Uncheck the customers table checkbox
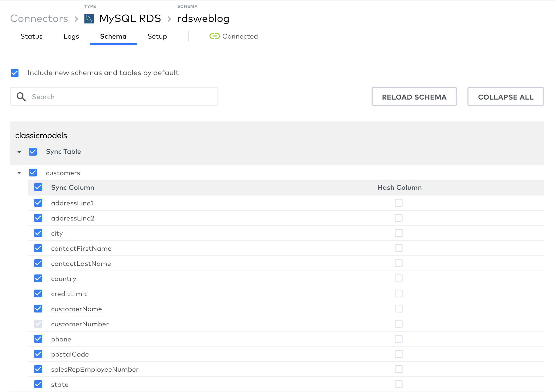 (33, 173)
